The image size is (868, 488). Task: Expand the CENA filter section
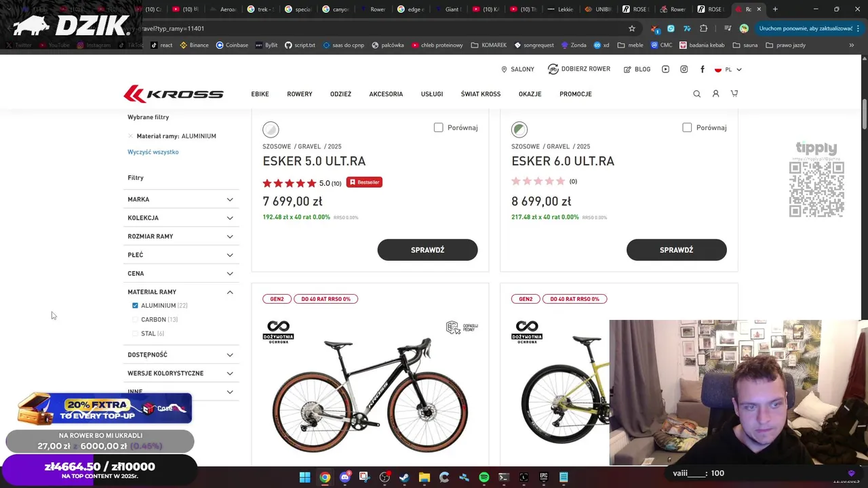point(180,273)
